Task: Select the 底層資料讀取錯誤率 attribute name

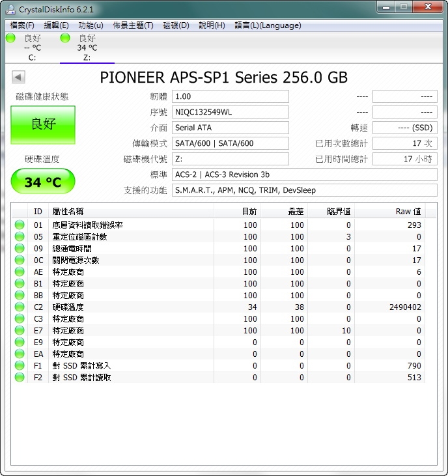Action: pyautogui.click(x=87, y=225)
